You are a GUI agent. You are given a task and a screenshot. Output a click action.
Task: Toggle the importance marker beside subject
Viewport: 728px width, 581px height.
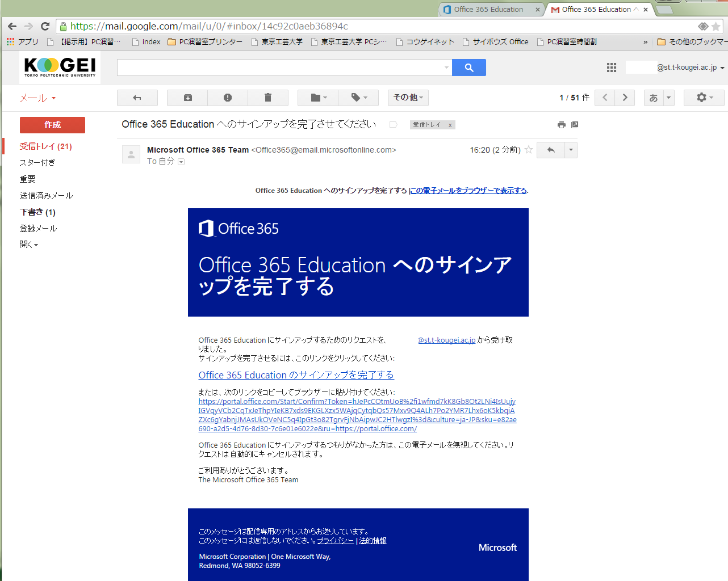[393, 125]
